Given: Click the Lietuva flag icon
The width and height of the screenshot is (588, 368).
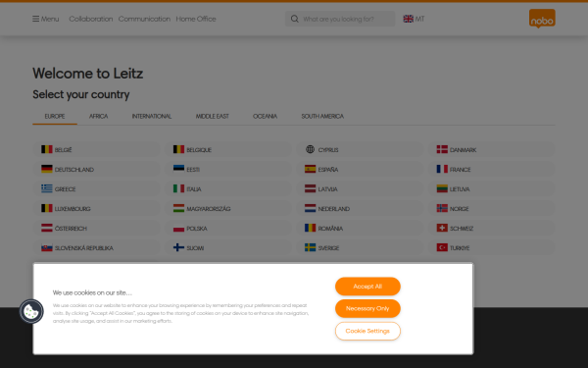Looking at the screenshot, I should (x=442, y=188).
